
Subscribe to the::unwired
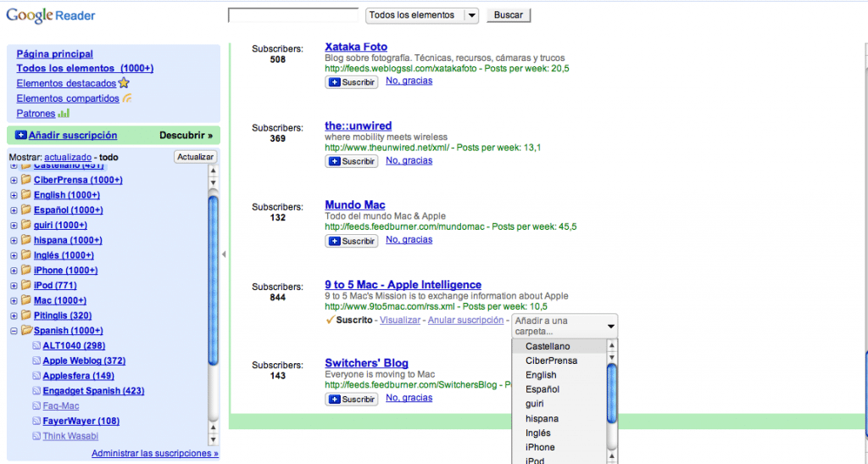[x=352, y=161]
